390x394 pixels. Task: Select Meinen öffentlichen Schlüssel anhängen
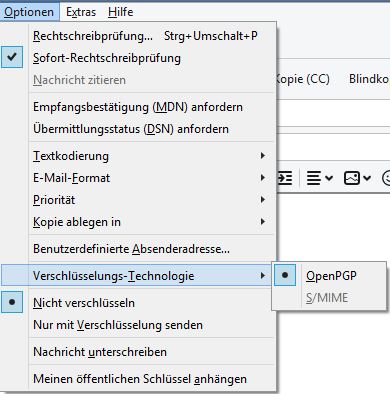138,379
